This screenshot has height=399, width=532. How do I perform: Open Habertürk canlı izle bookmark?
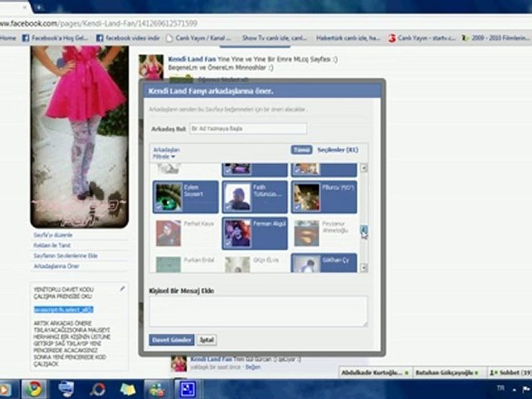(x=348, y=38)
